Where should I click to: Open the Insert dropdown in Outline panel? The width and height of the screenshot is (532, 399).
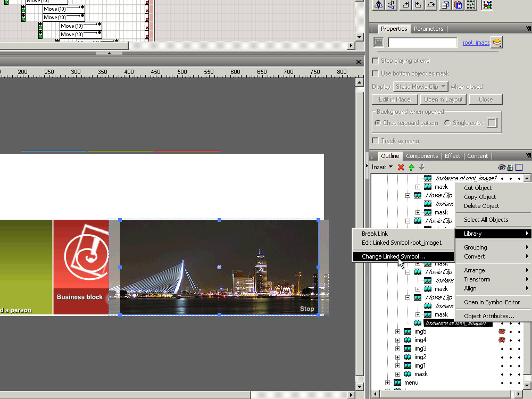(382, 167)
